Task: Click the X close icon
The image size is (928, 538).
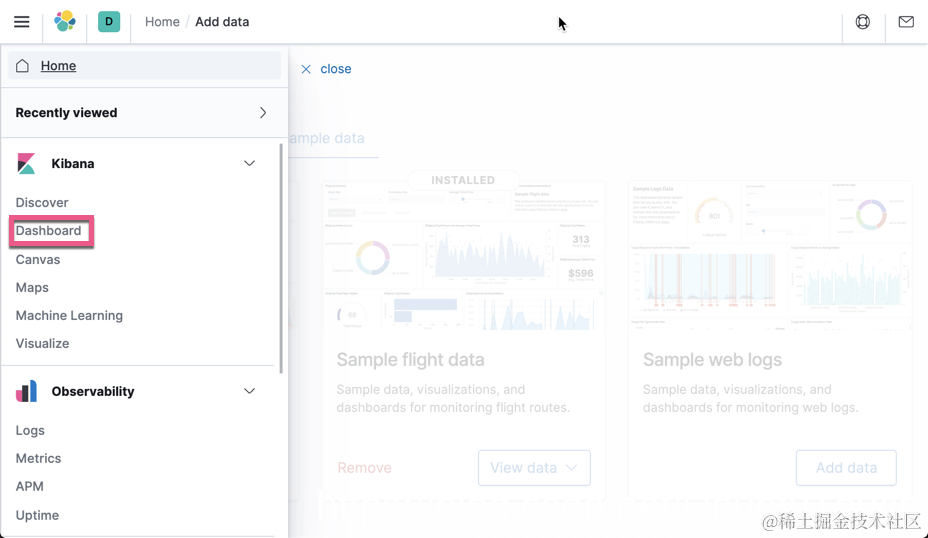Action: tap(306, 69)
